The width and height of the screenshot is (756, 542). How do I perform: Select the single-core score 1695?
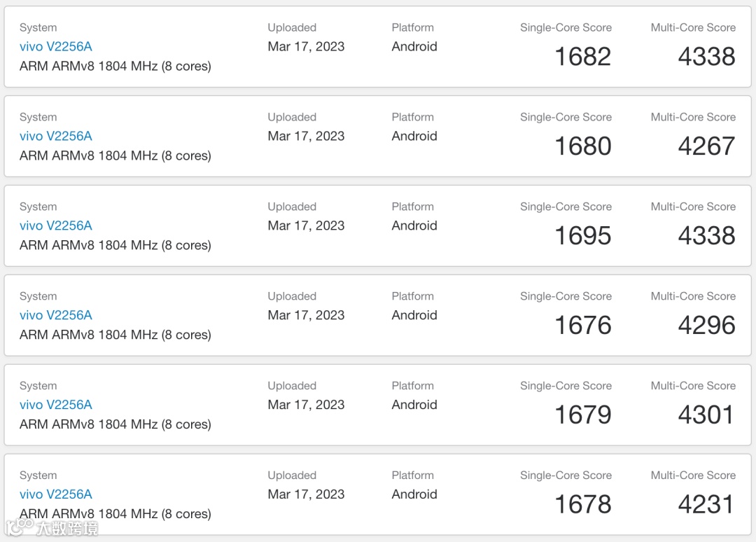click(582, 236)
